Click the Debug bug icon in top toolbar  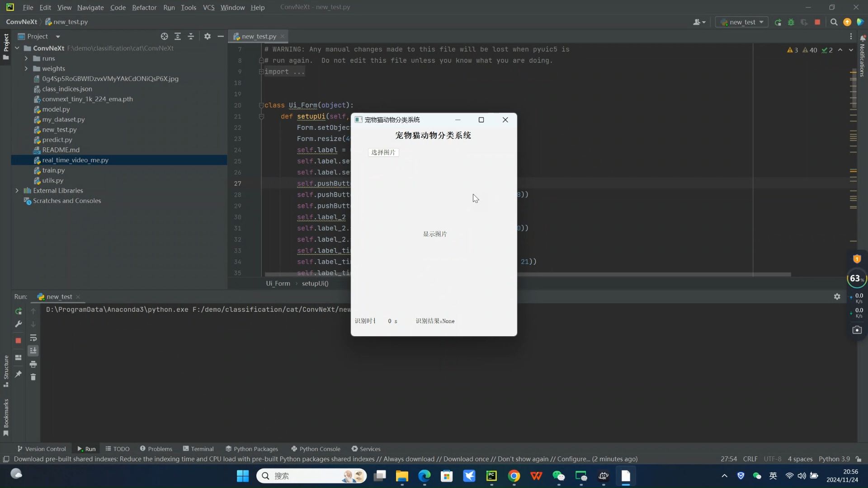(x=791, y=22)
